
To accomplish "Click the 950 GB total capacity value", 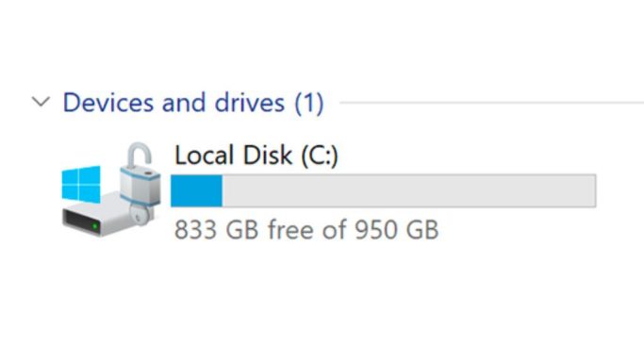I will coord(397,229).
